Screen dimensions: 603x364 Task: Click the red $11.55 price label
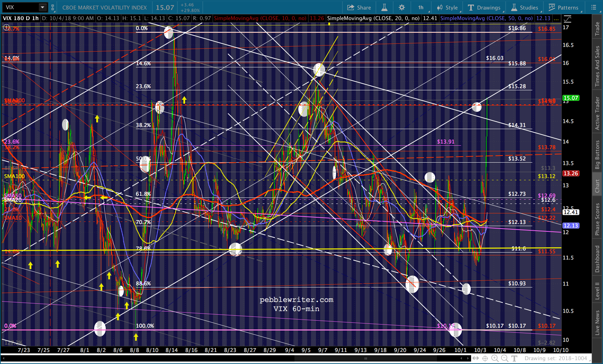click(x=547, y=251)
